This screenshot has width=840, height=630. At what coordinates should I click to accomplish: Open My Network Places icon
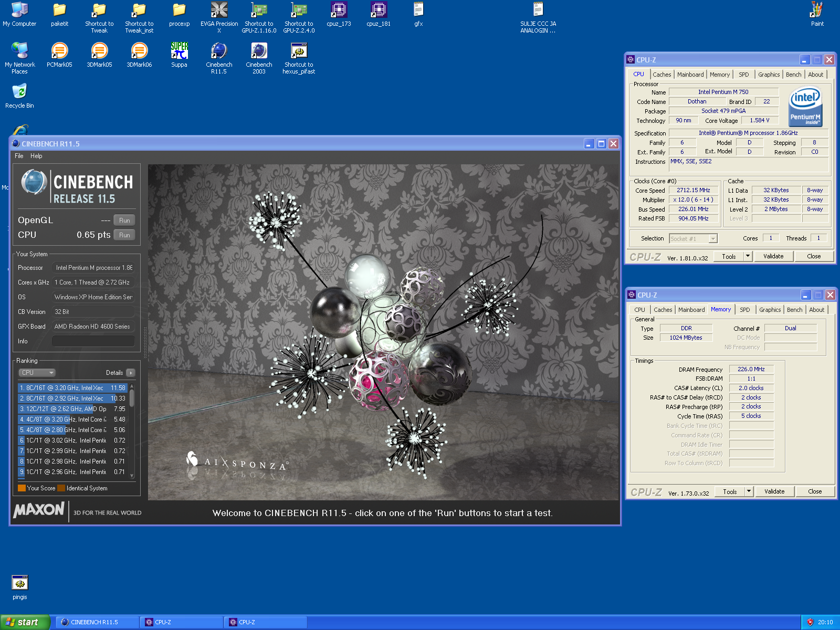click(19, 58)
